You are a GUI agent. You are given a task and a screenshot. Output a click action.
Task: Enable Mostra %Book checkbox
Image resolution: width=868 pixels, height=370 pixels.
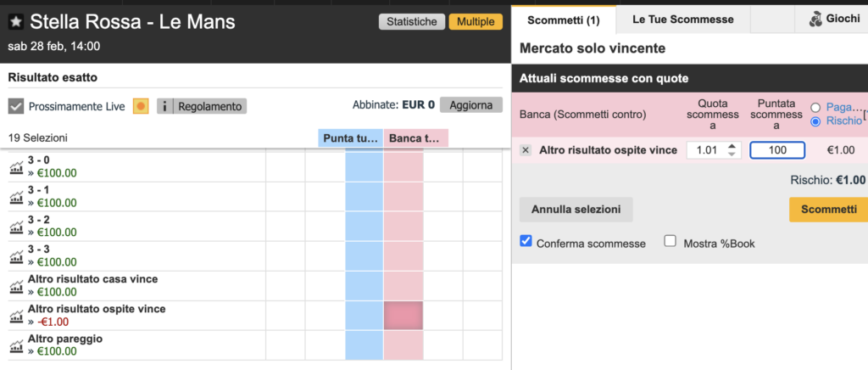(x=670, y=241)
